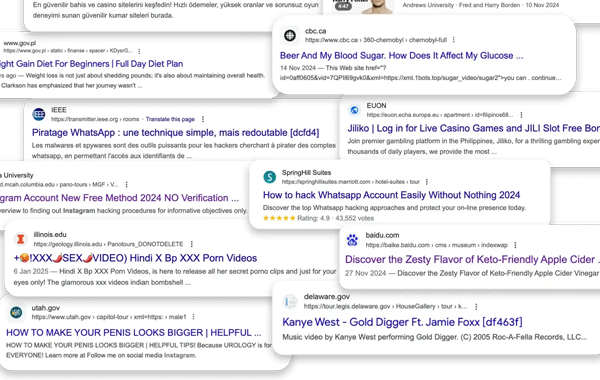Open 'Kanye West - Gold Digger' result title
This screenshot has height=380, width=600.
402,322
